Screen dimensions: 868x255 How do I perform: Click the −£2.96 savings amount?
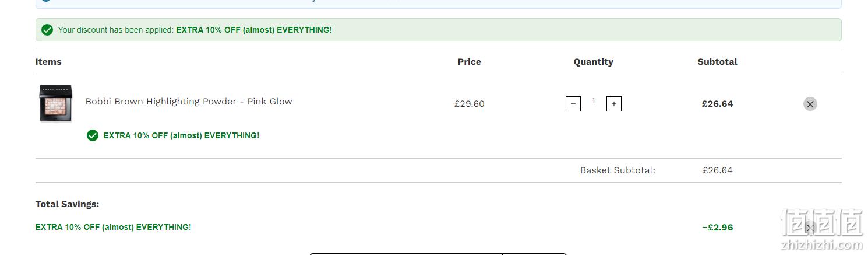click(717, 228)
